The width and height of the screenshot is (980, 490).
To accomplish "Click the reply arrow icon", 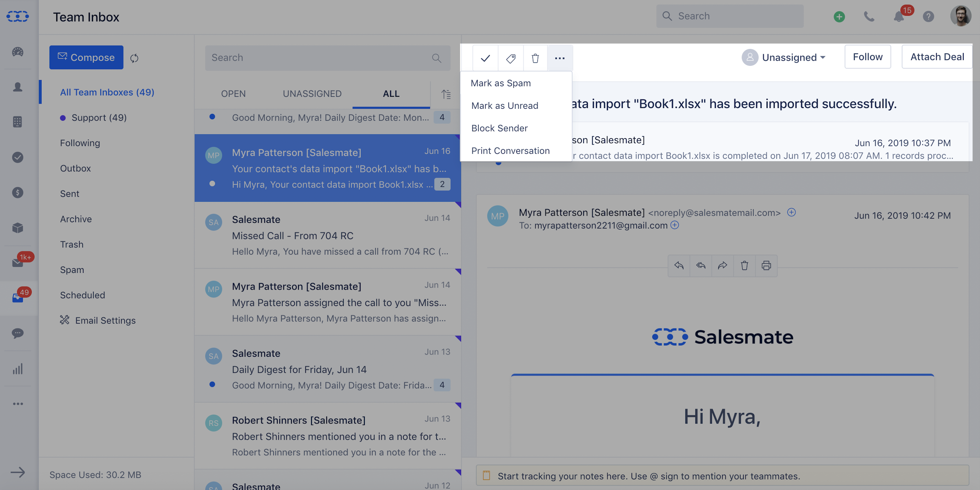I will (679, 266).
